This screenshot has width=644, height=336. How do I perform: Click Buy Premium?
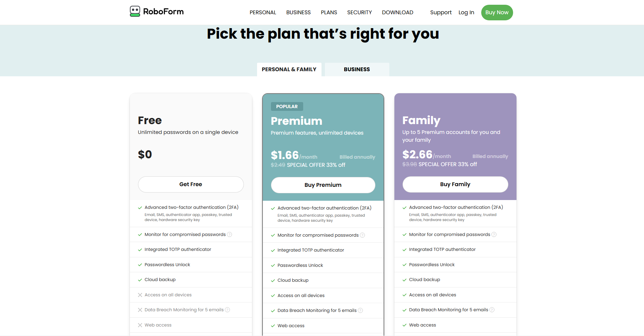tap(323, 185)
